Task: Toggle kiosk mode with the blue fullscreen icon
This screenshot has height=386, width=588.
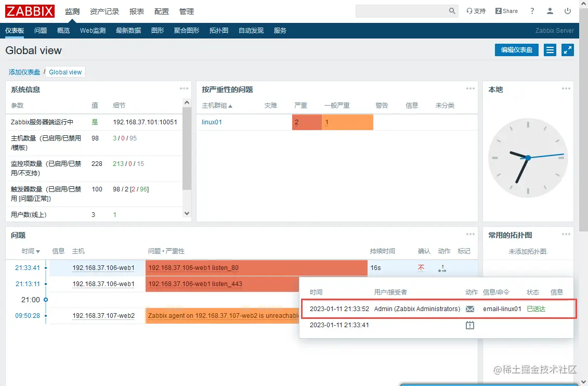Action: click(568, 50)
